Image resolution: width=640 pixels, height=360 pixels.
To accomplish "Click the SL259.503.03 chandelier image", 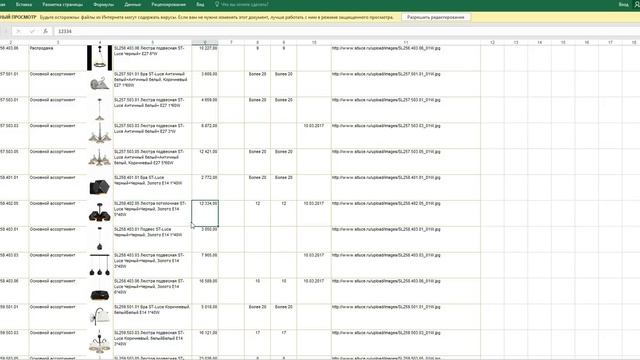I will click(100, 343).
